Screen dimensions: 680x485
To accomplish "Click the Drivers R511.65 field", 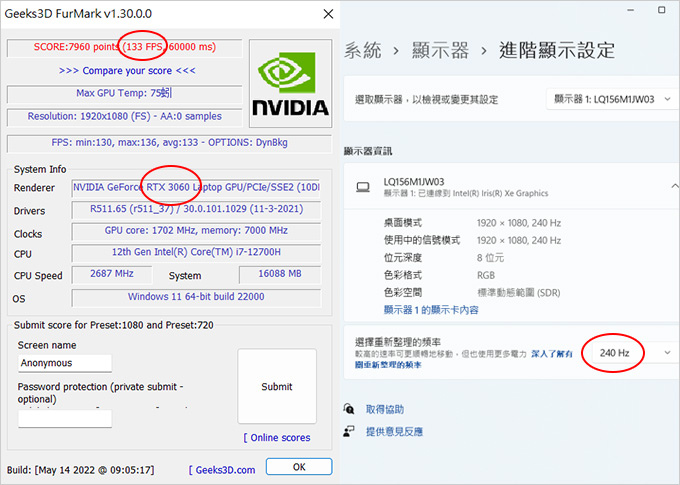I will [x=196, y=209].
